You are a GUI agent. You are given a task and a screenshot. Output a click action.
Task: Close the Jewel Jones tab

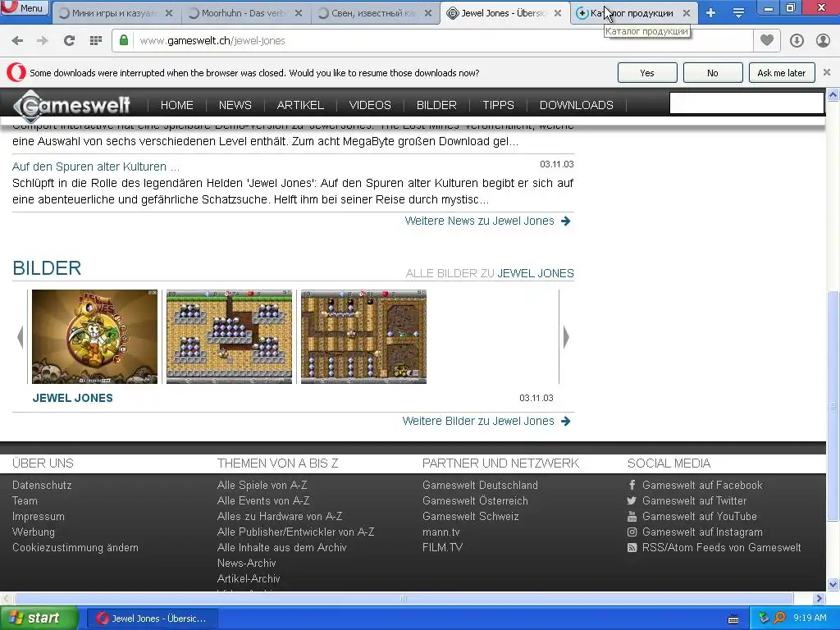coord(558,13)
